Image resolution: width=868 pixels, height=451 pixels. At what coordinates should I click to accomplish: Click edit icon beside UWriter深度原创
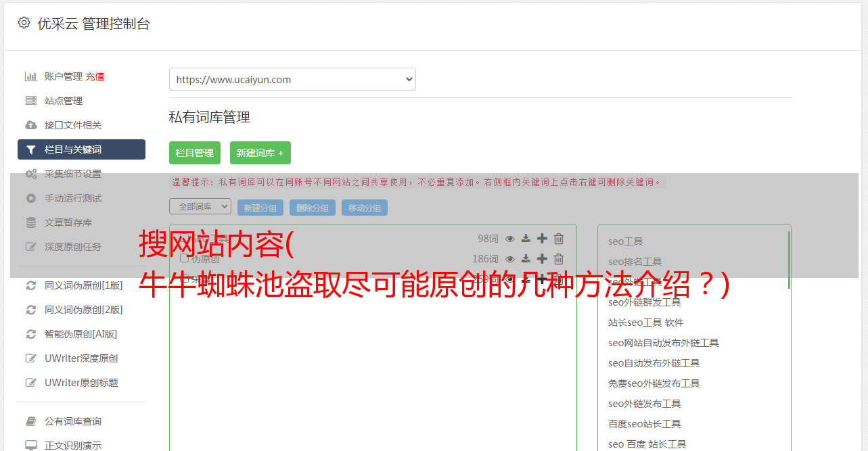[31, 358]
